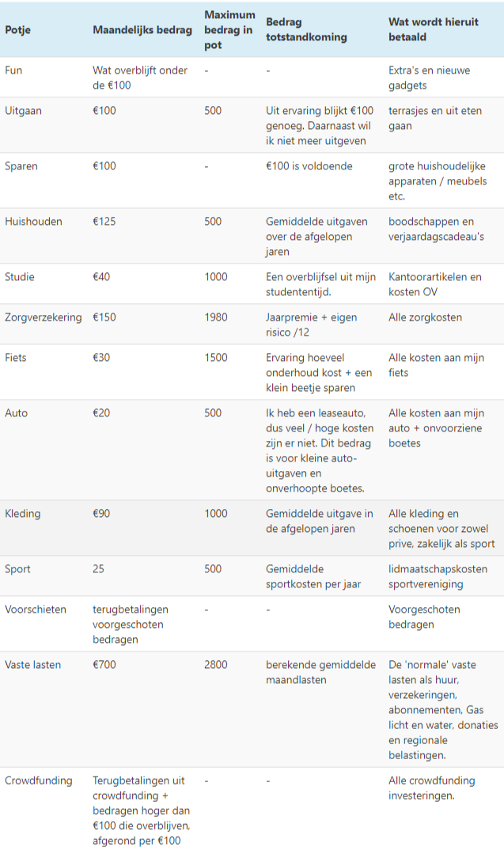Select the Voorschieten row label

coord(36,610)
